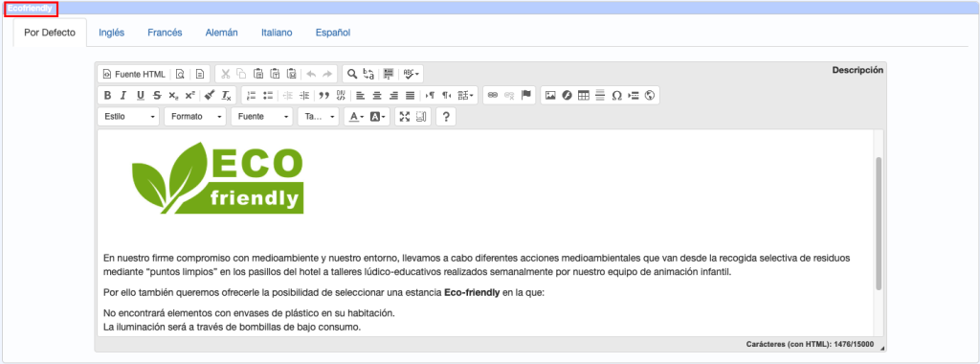
Task: Click the Create Div Container icon
Action: (341, 95)
